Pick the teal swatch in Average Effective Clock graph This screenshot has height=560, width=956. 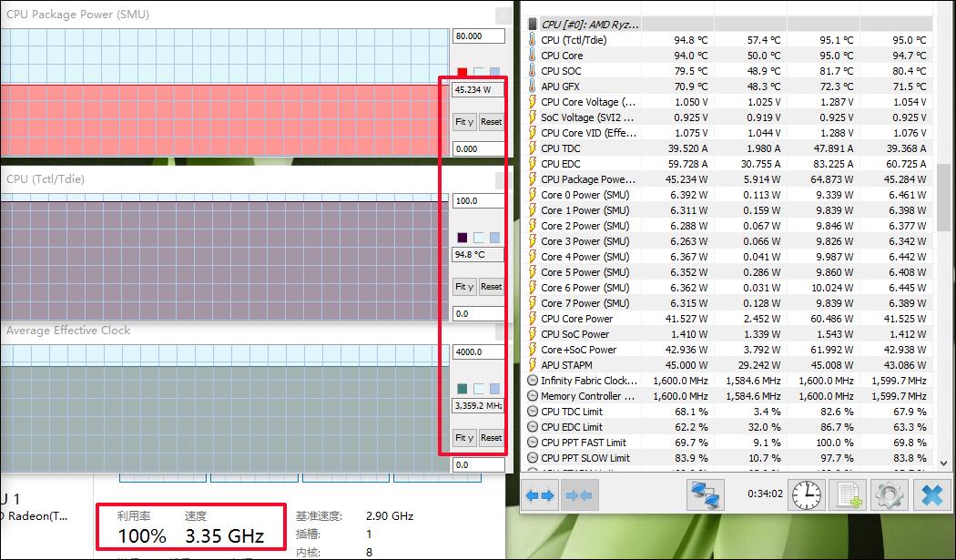click(x=463, y=389)
